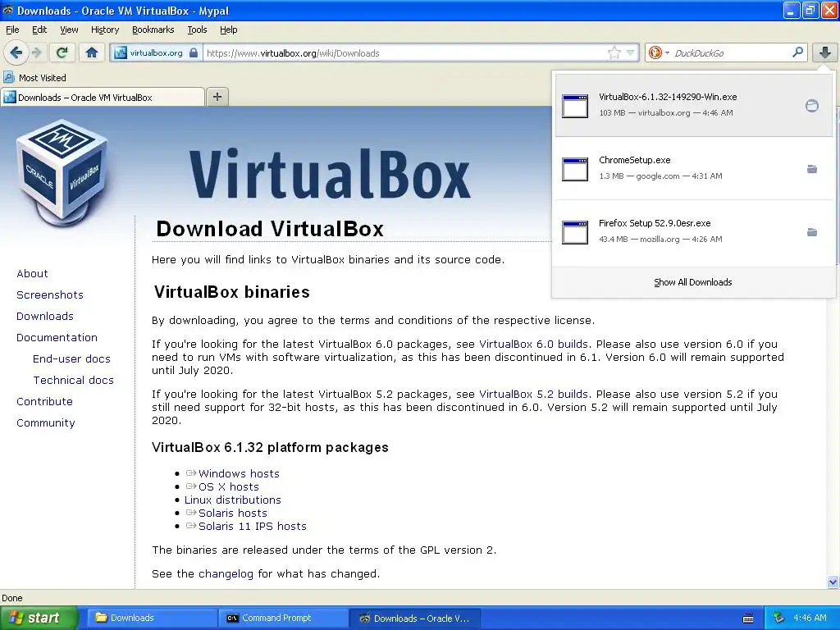840x630 pixels.
Task: Open the View menu
Action: coord(69,30)
